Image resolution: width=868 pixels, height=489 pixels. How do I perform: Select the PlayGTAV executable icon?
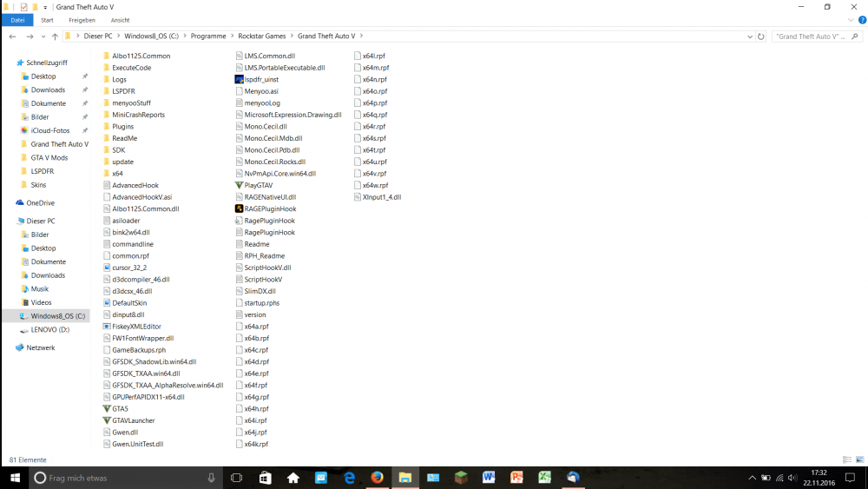point(240,185)
